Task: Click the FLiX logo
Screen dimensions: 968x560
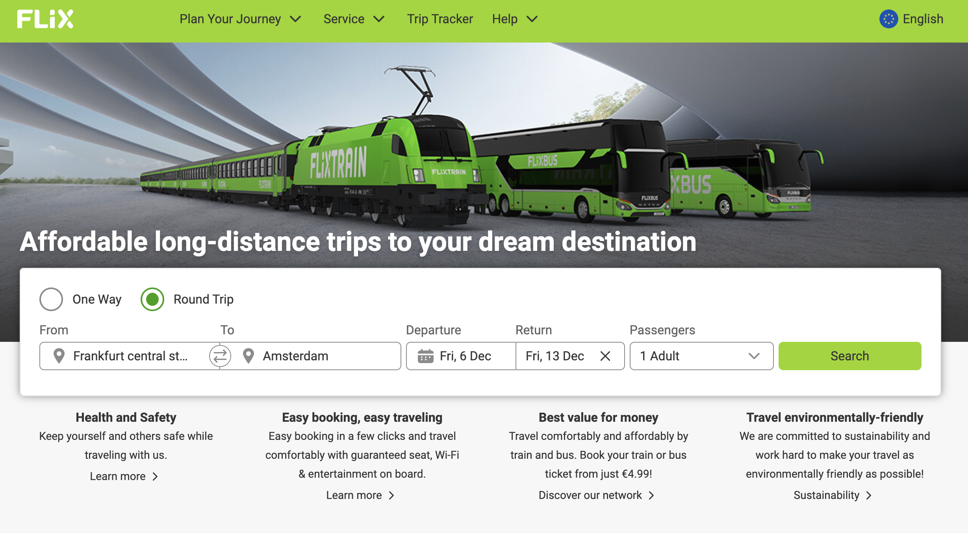Action: [x=45, y=19]
